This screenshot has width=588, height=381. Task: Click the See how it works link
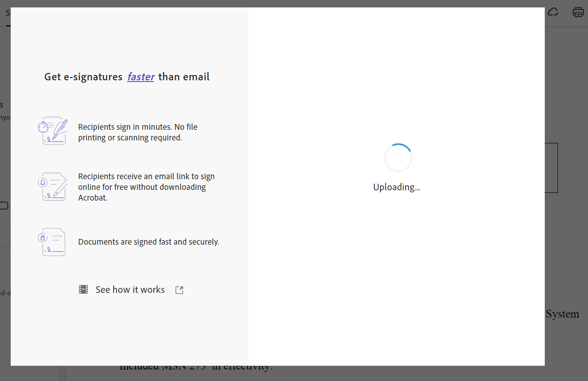click(130, 289)
